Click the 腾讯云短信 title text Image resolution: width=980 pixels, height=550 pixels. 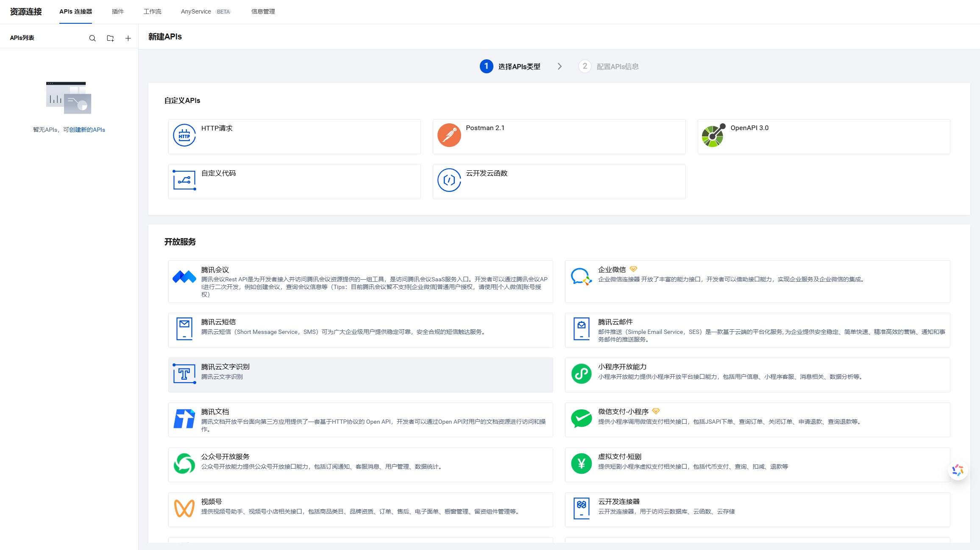tap(218, 322)
